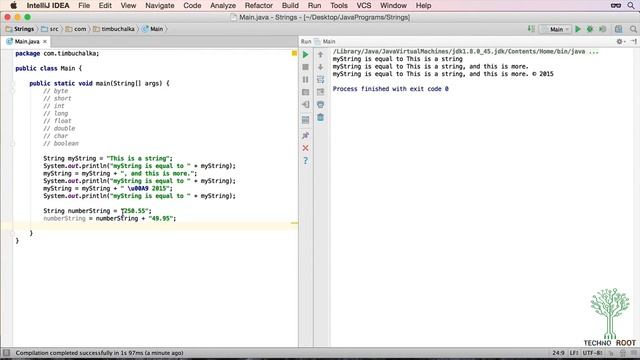The image size is (640, 360).
Task: Open the Refactor menu
Action: [x=258, y=6]
